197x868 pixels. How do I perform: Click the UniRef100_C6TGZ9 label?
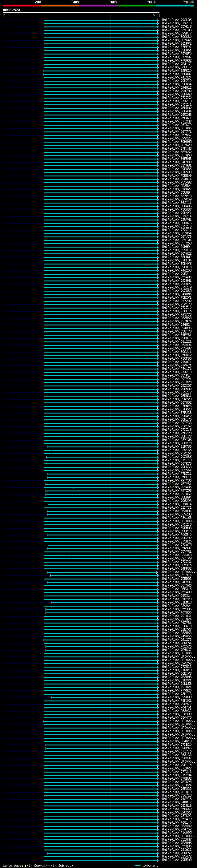click(177, 125)
